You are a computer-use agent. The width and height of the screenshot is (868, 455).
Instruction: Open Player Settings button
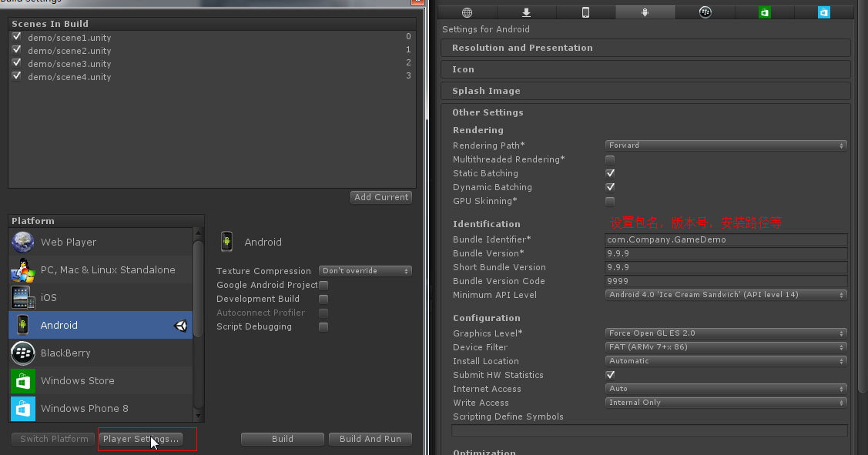[x=141, y=439]
